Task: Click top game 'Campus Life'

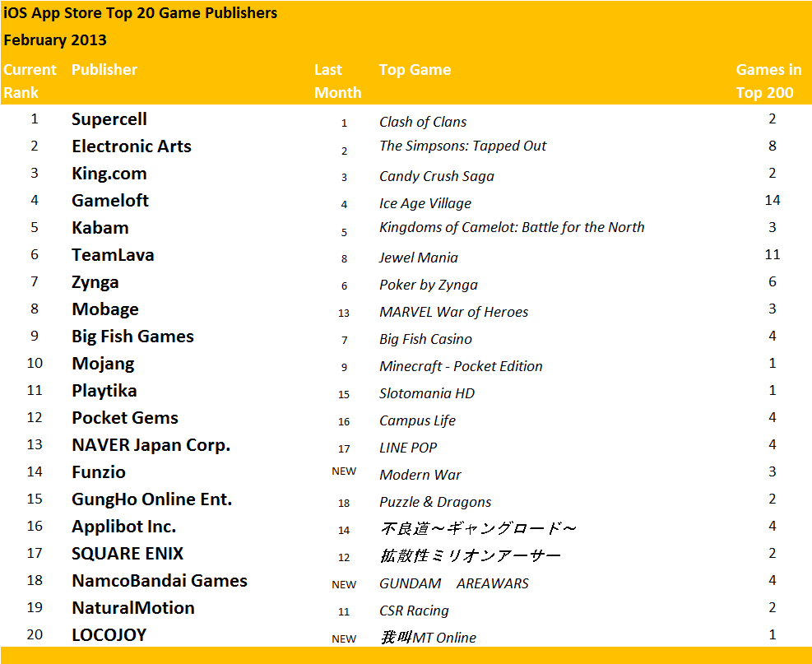Action: point(417,420)
